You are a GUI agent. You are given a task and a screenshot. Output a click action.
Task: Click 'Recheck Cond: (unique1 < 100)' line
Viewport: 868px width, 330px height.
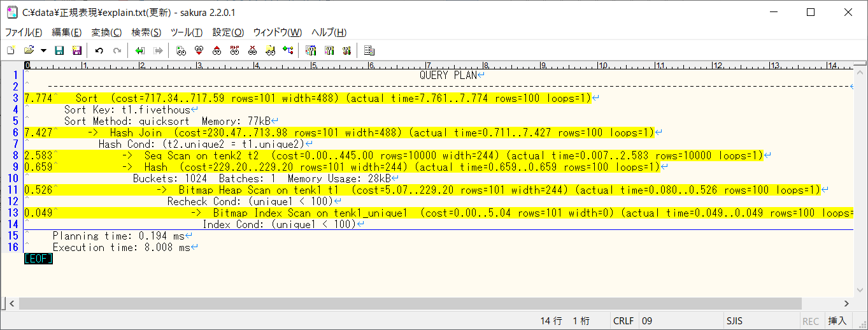point(250,201)
